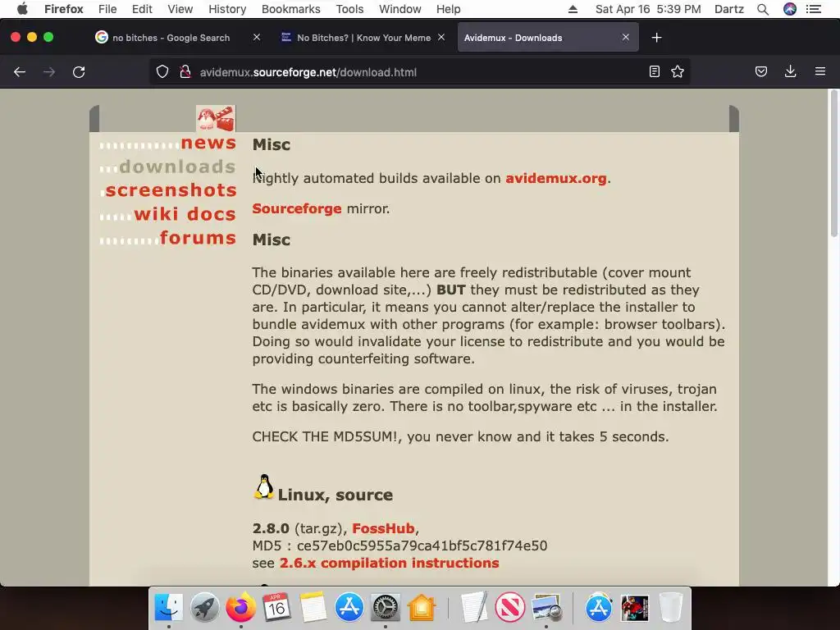Open TextEdit from the Dock
840x630 pixels.
[474, 608]
